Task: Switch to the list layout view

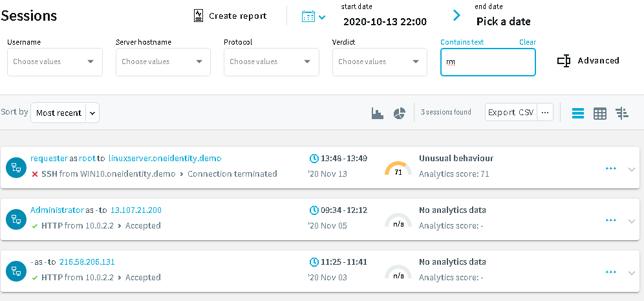Action: tap(578, 113)
